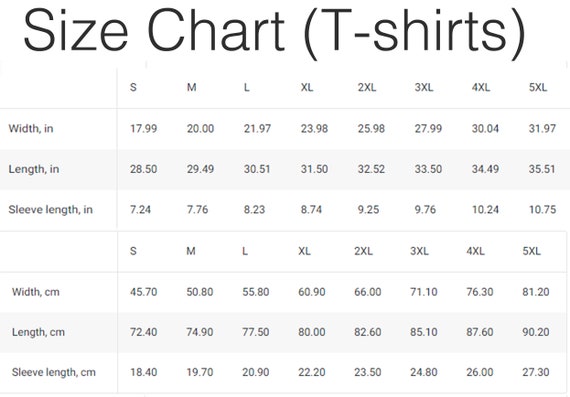Click the 31.50 length value for XL
Image resolution: width=570 pixels, height=397 pixels.
314,169
